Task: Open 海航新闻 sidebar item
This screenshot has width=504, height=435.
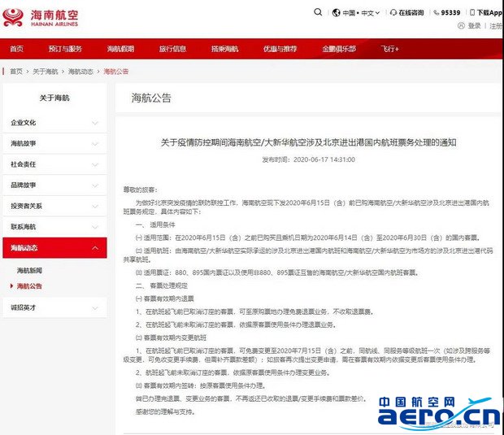Action: [29, 271]
